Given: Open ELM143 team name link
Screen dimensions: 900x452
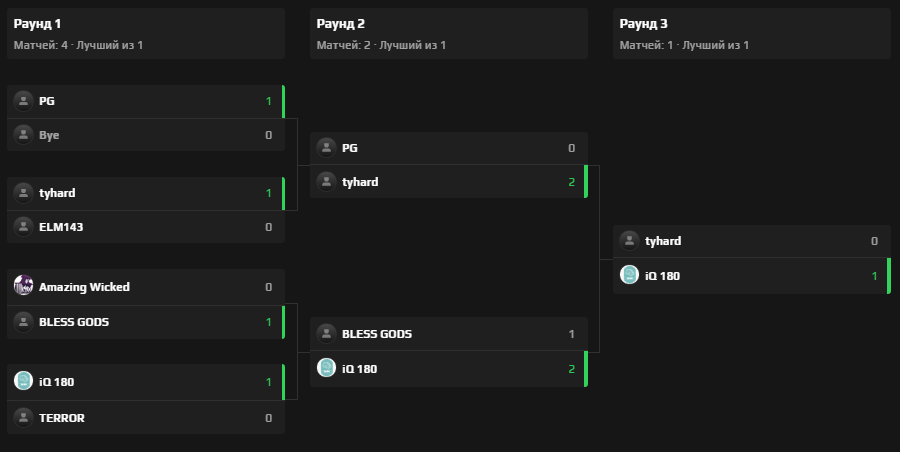Looking at the screenshot, I should [x=61, y=227].
